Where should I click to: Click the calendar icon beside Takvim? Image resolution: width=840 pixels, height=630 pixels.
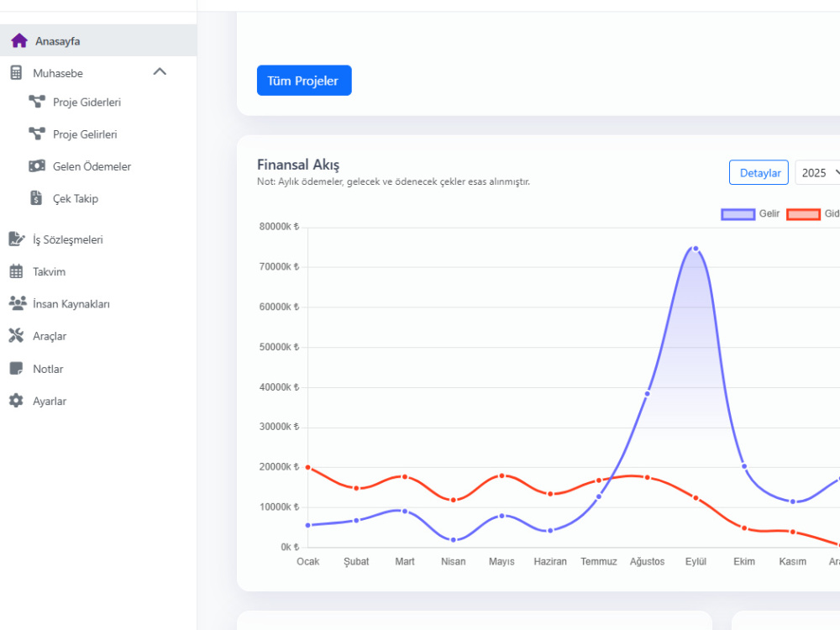pyautogui.click(x=16, y=271)
